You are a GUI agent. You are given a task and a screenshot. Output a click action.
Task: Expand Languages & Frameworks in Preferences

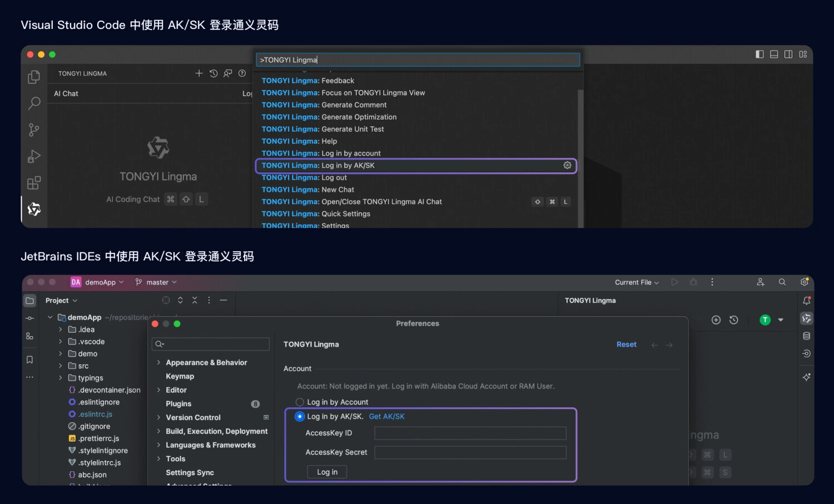(x=158, y=445)
